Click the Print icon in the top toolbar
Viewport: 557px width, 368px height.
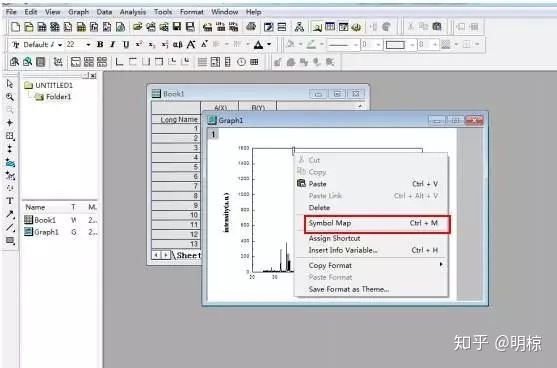click(251, 27)
